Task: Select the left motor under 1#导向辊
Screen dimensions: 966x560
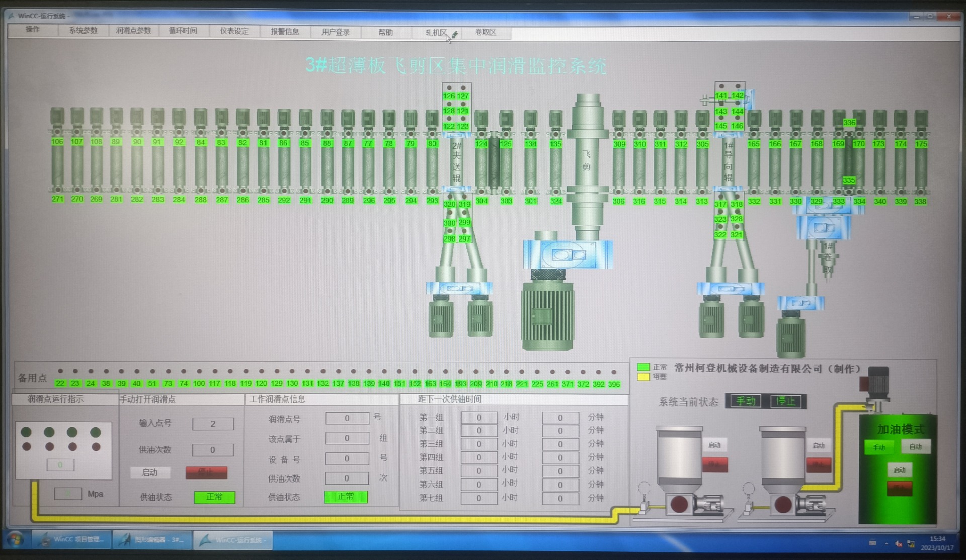Action: [711, 317]
